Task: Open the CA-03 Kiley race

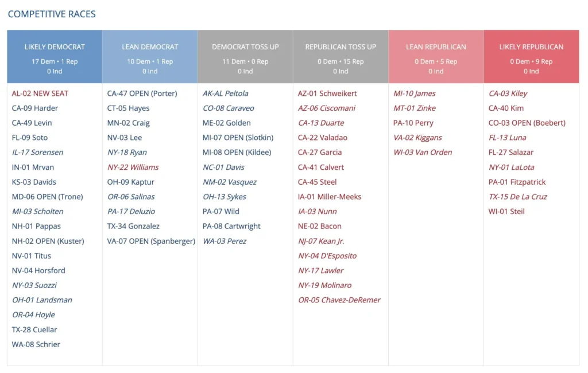Action: [508, 94]
